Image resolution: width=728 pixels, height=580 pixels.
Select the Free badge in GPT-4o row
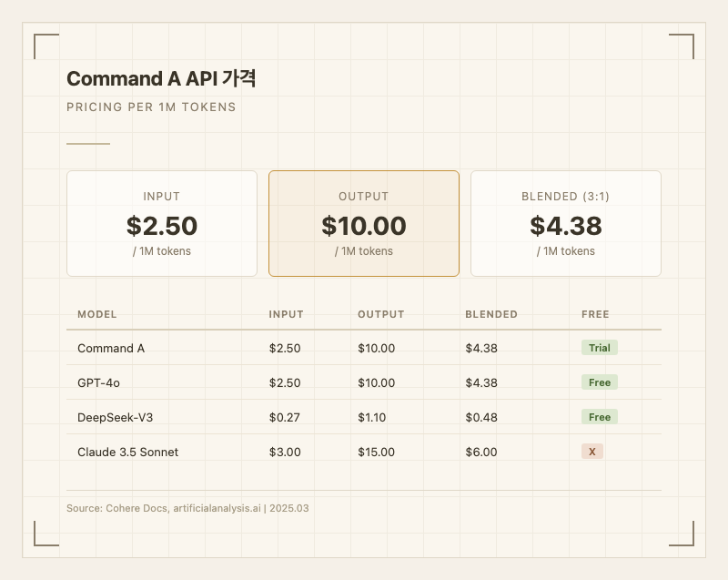pyautogui.click(x=599, y=382)
